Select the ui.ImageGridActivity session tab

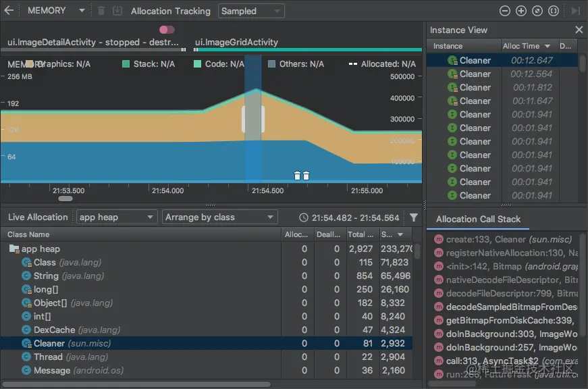(238, 41)
